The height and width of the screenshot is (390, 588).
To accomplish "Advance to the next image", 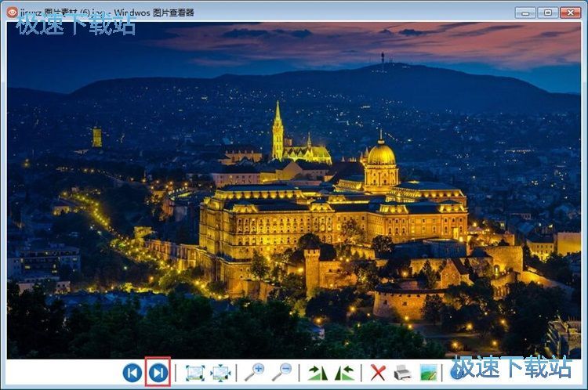I will point(158,373).
